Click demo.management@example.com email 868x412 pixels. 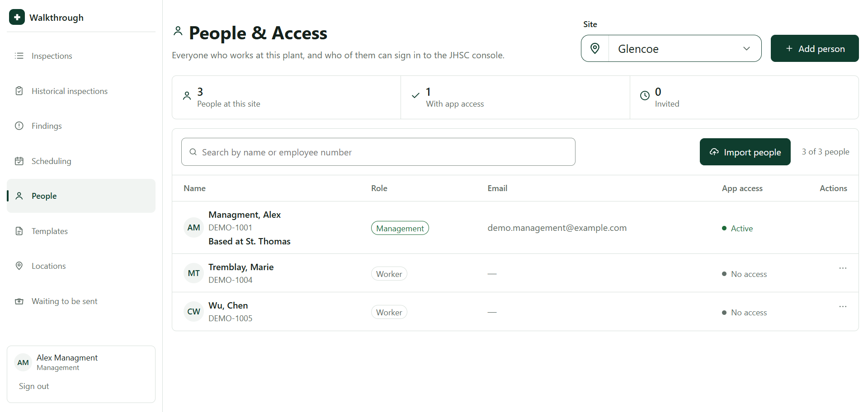[x=557, y=228]
